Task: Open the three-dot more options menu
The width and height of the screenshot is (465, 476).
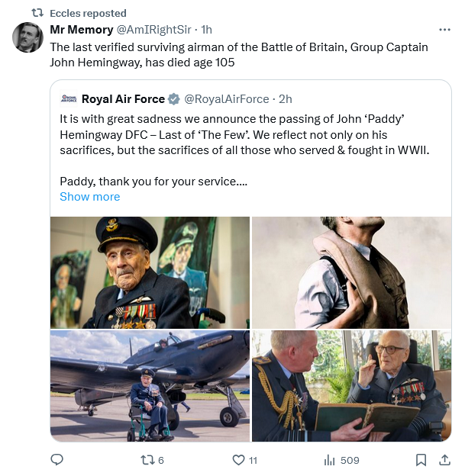Action: click(x=444, y=30)
